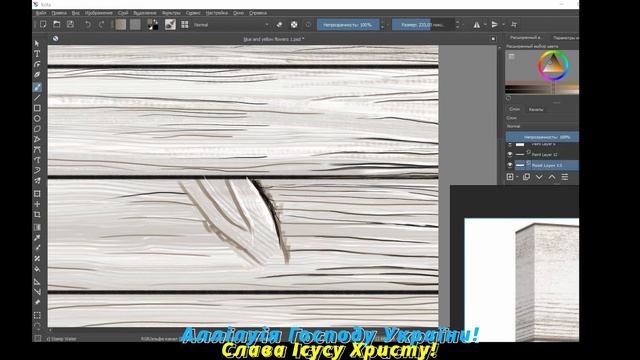The height and width of the screenshot is (360, 640).
Task: Add a new paint layer
Action: [510, 177]
